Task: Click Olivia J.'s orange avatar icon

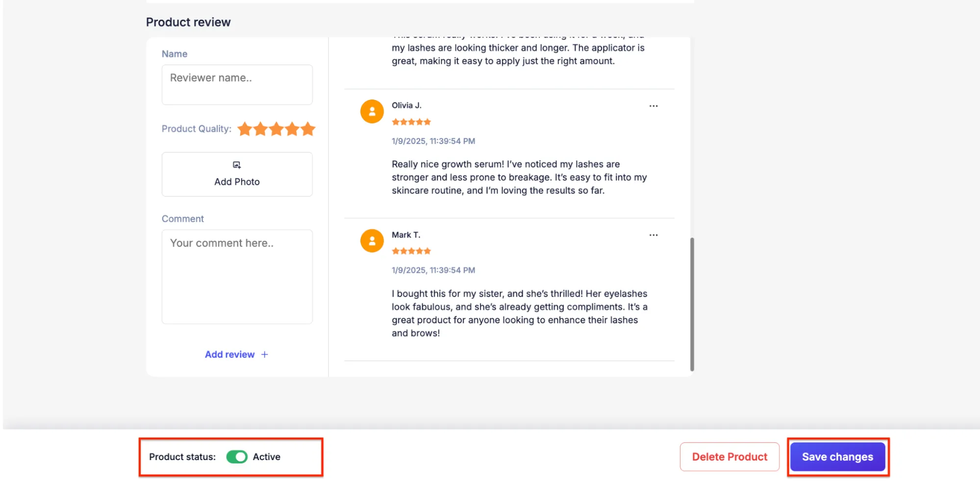Action: (372, 112)
